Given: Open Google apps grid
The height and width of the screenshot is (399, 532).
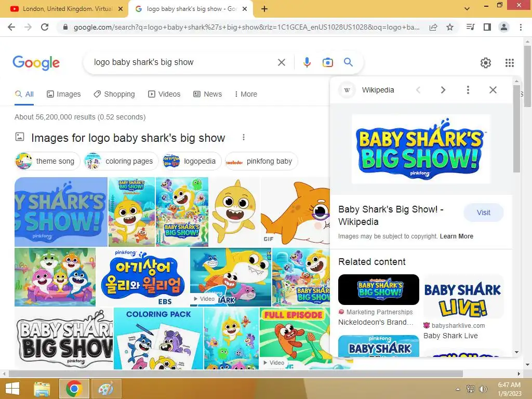Looking at the screenshot, I should coord(510,63).
